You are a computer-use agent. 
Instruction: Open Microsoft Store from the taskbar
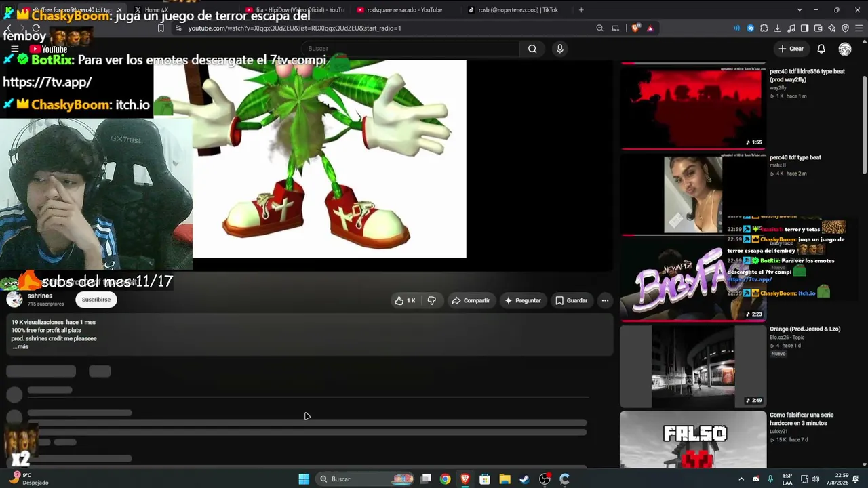click(x=485, y=479)
